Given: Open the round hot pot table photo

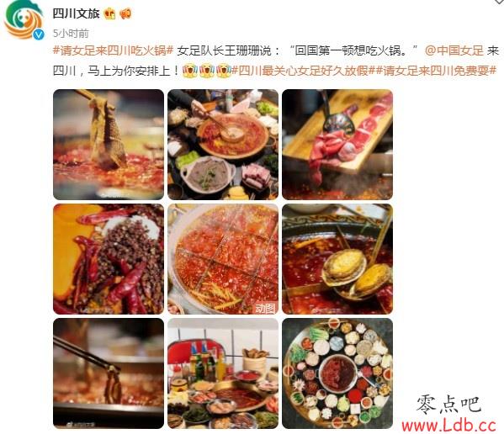Looking at the screenshot, I should coord(223,144).
